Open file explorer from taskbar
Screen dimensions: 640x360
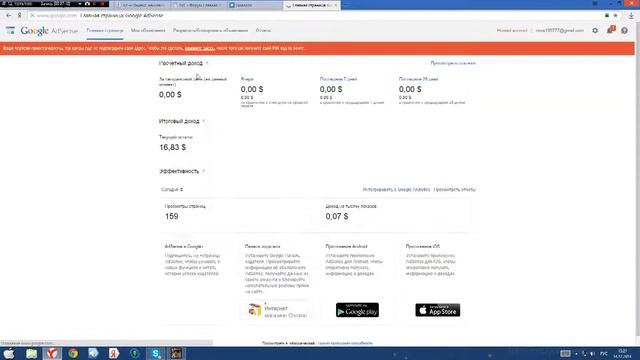(31, 353)
